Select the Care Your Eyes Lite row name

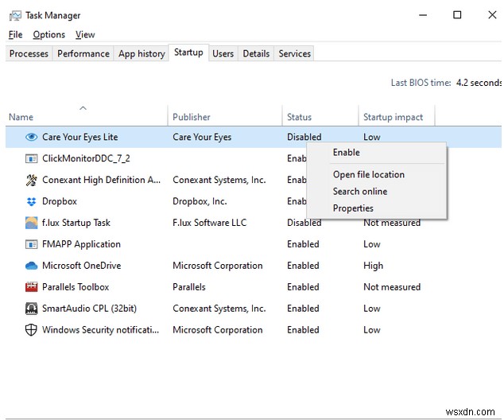(x=80, y=137)
